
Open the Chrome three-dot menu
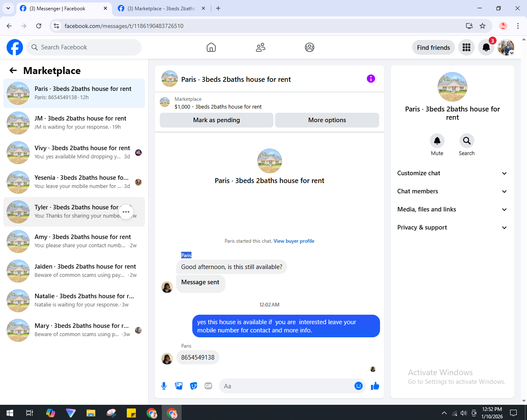click(x=518, y=26)
